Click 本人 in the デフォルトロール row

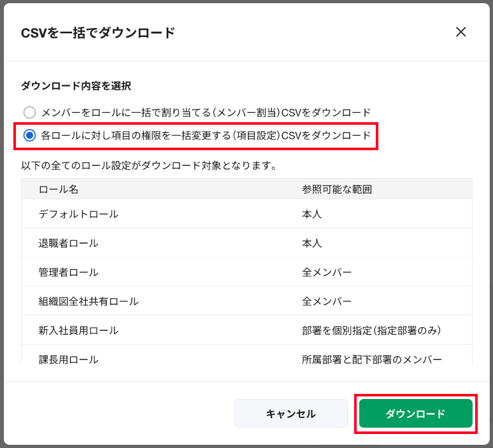coord(312,214)
